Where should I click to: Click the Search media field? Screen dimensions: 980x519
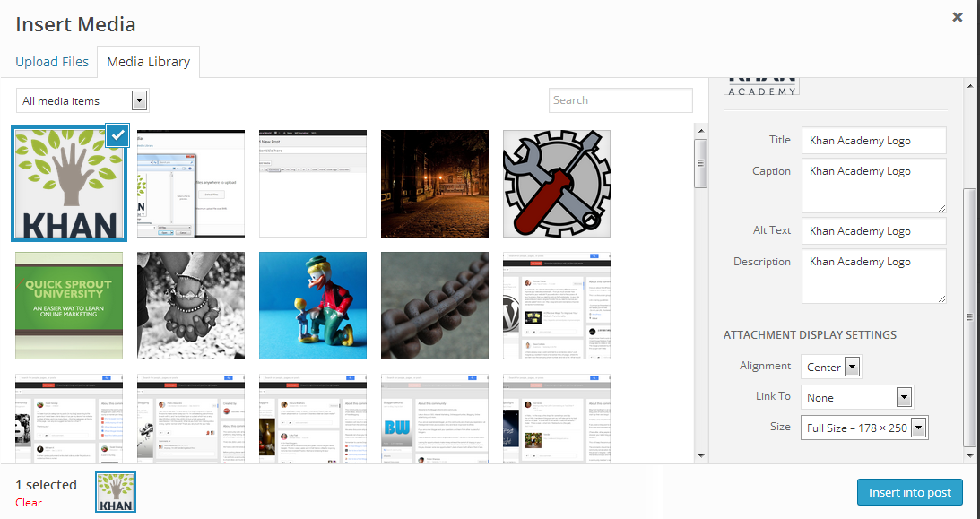coord(620,99)
